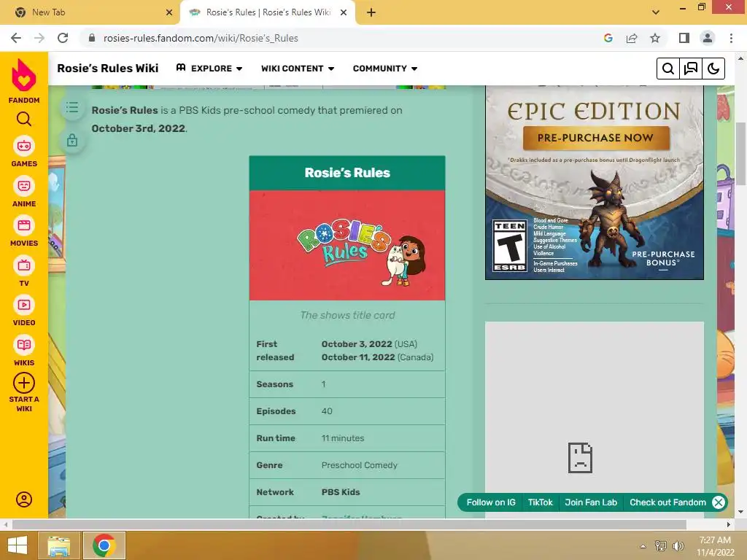Click the Start a Wiki plus icon

tap(24, 383)
